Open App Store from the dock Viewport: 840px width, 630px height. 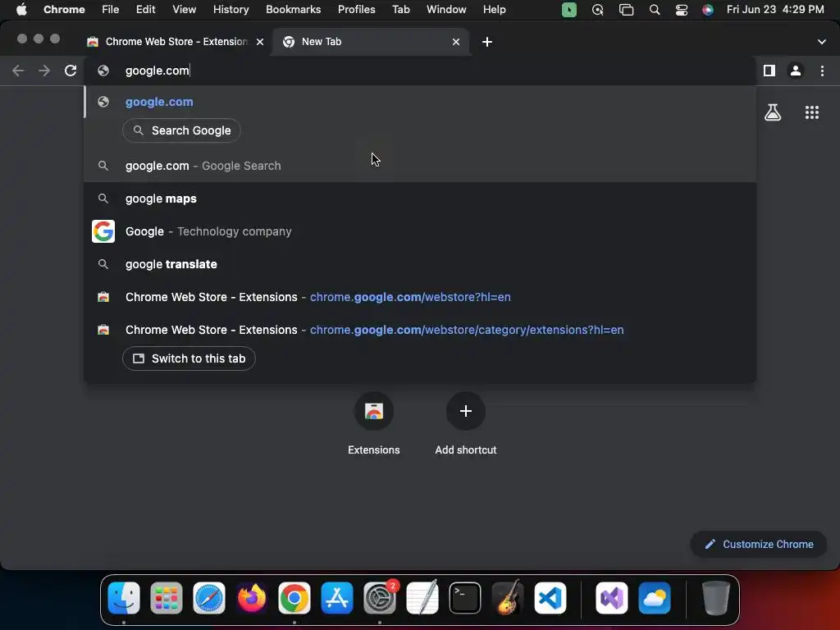pos(337,598)
